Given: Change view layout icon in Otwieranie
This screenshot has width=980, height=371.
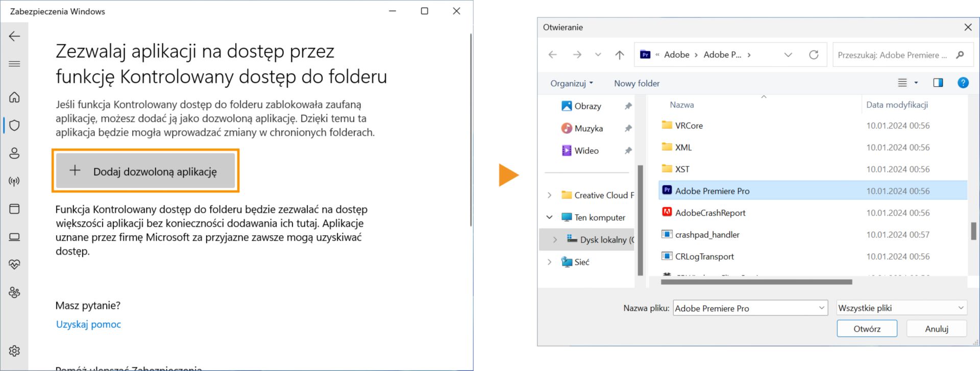Looking at the screenshot, I should click(902, 83).
